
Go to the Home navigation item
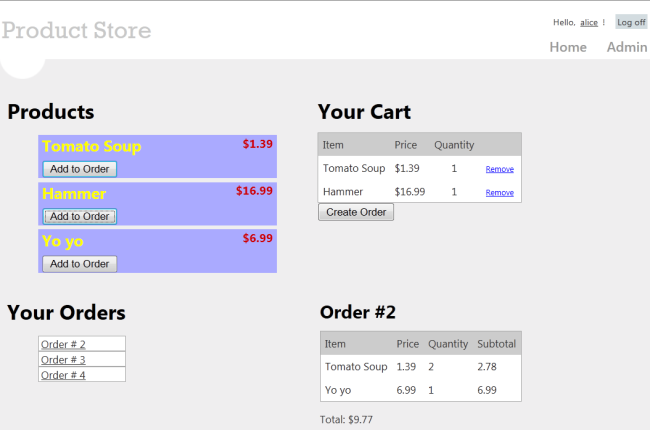tap(568, 47)
